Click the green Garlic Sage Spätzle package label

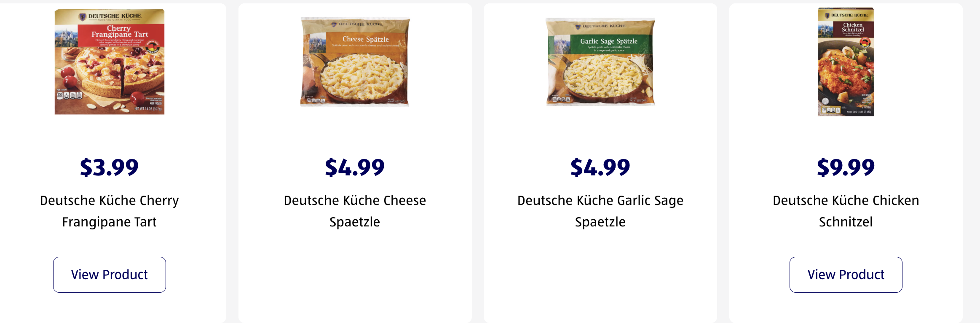point(609,43)
